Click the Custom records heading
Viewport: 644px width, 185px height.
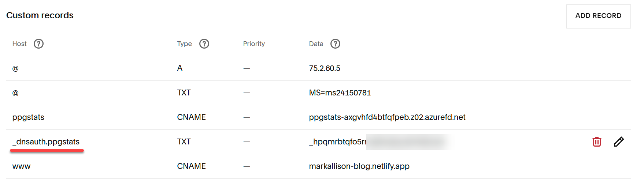point(40,15)
